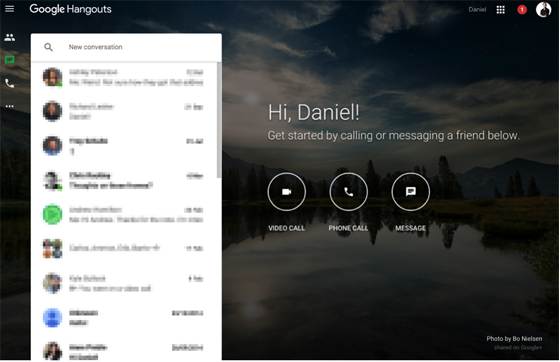This screenshot has height=362, width=560.
Task: Open the hamburger main menu
Action: tap(10, 9)
